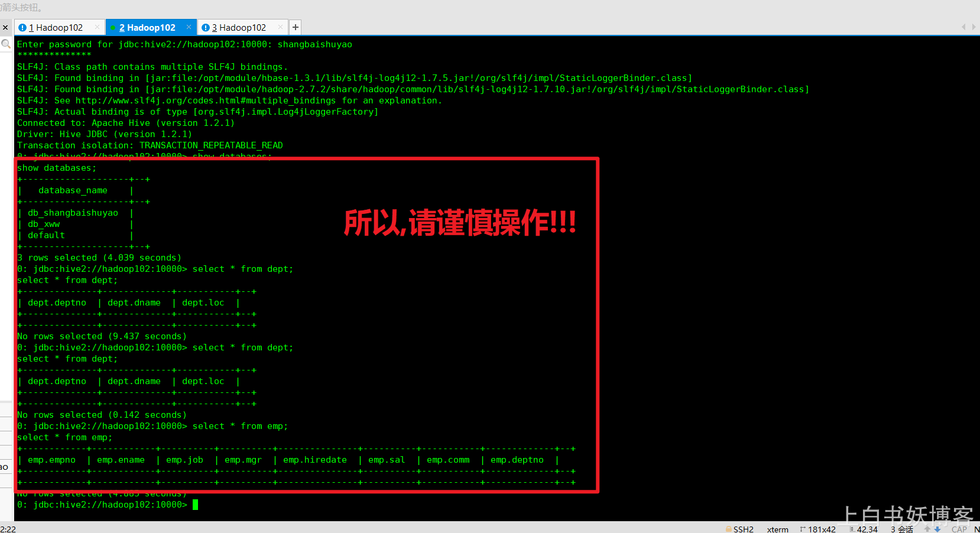This screenshot has width=980, height=533.
Task: Click the 'No rows selected (0.142 seconds)' line
Action: point(102,415)
